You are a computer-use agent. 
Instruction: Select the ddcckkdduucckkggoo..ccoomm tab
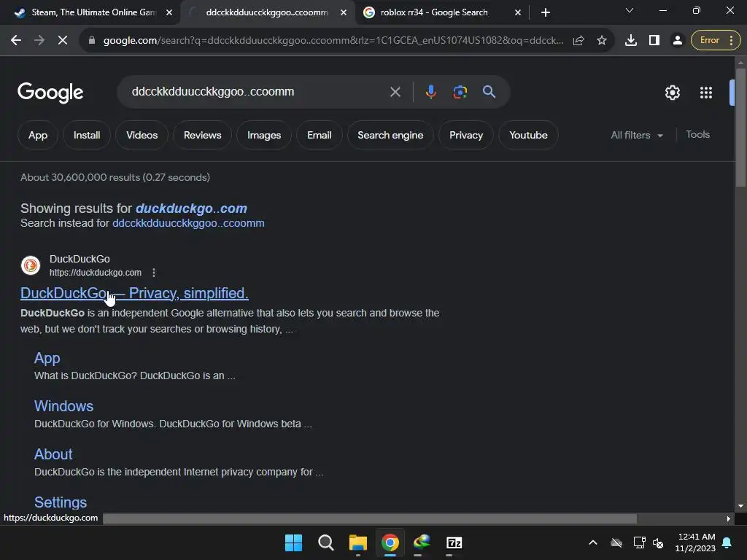pyautogui.click(x=267, y=12)
